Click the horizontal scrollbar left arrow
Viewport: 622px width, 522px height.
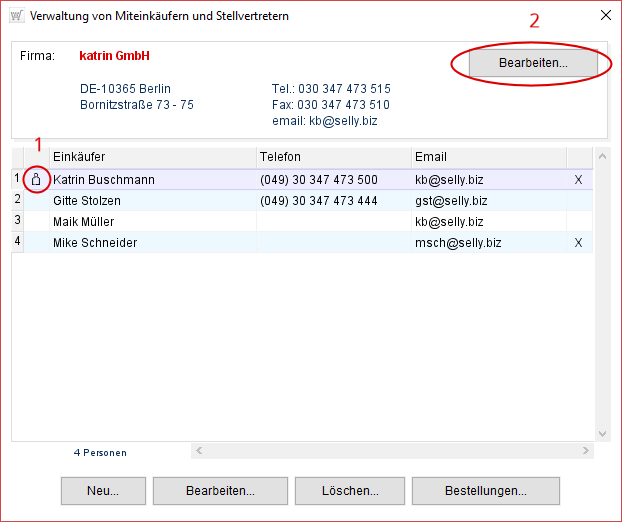(x=198, y=452)
